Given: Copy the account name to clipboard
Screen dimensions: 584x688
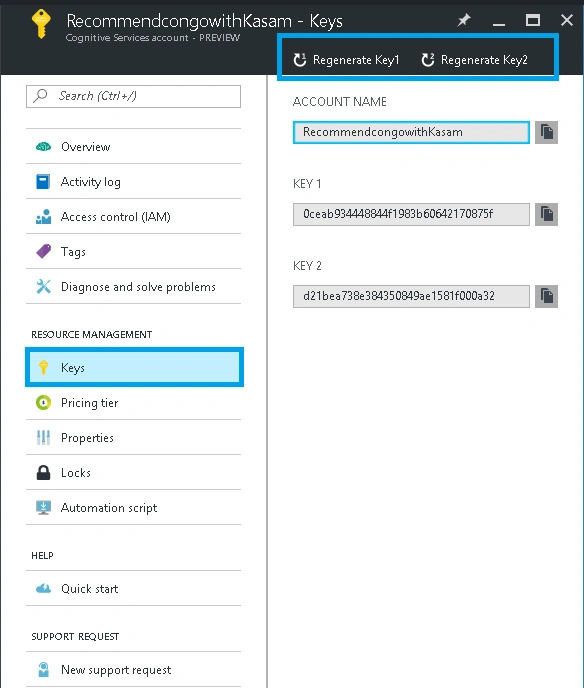Looking at the screenshot, I should [546, 132].
